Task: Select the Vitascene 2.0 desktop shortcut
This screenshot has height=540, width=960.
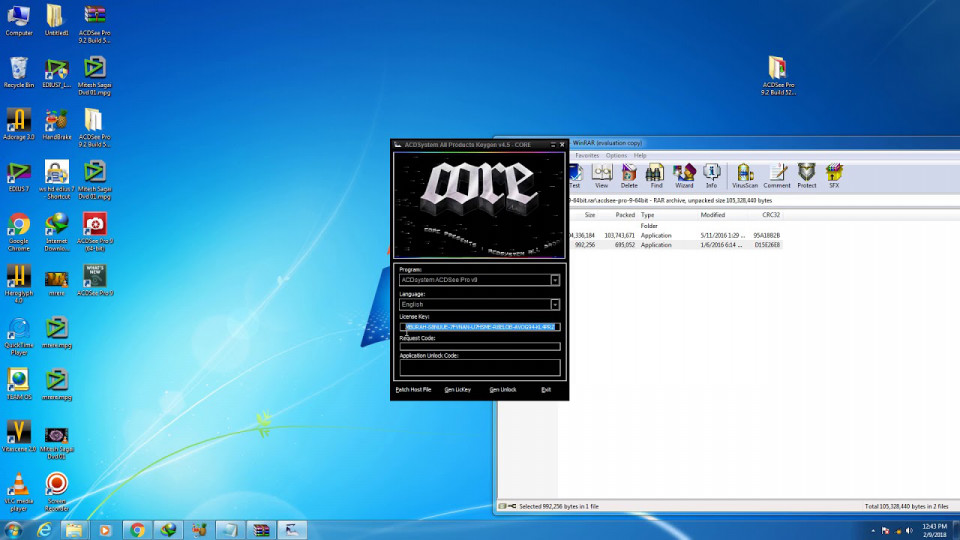Action: (18, 437)
